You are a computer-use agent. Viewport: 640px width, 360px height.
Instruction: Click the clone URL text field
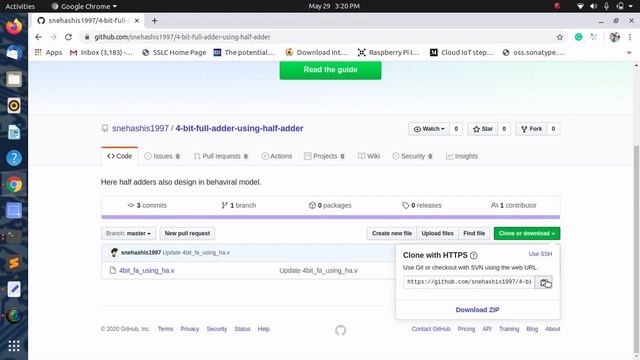(469, 282)
